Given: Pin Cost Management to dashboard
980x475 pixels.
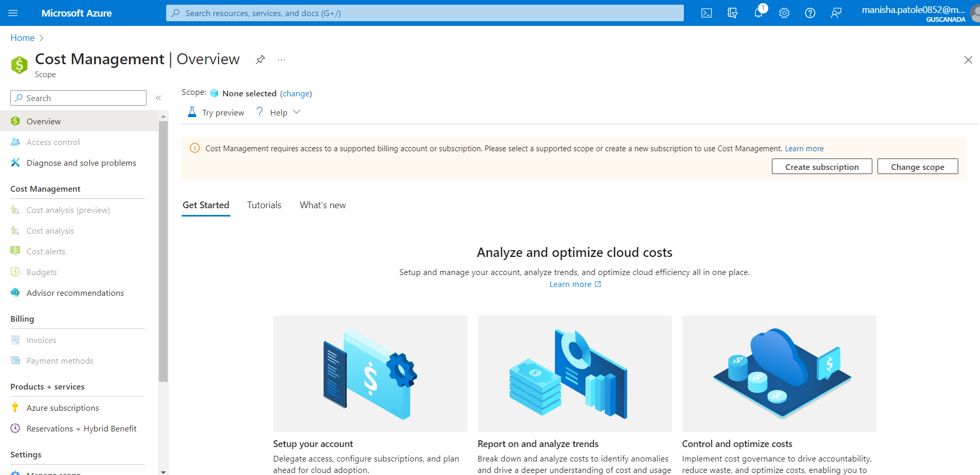Looking at the screenshot, I should click(260, 60).
